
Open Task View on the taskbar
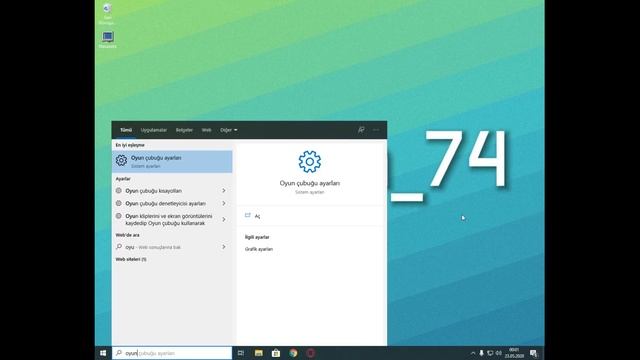(x=241, y=353)
